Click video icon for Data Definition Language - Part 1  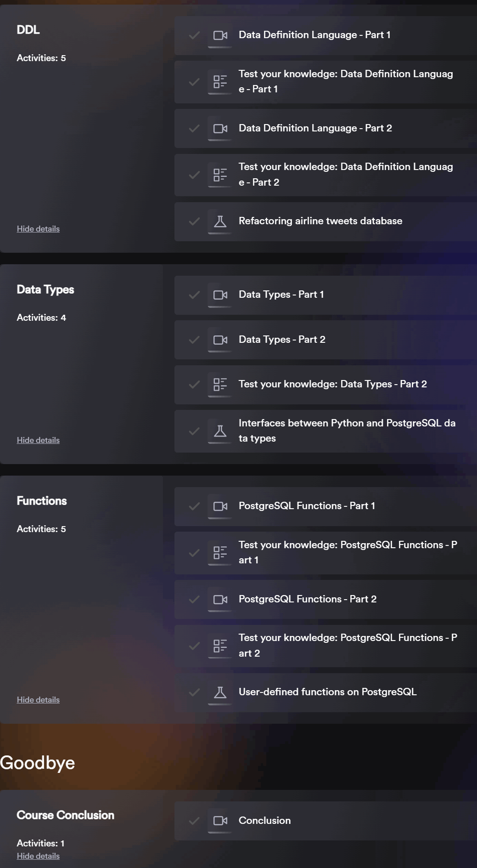(x=220, y=35)
